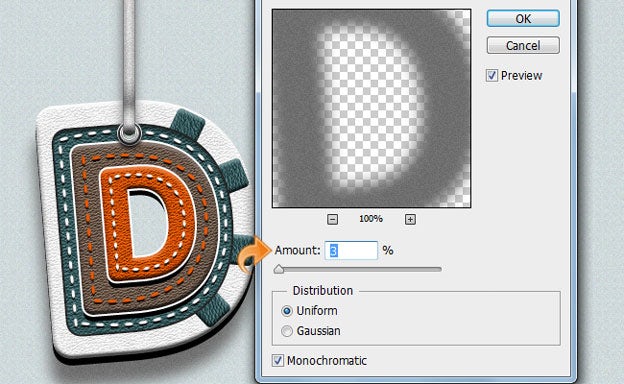Click the 100% zoom level label
624x384 pixels.
pos(371,219)
